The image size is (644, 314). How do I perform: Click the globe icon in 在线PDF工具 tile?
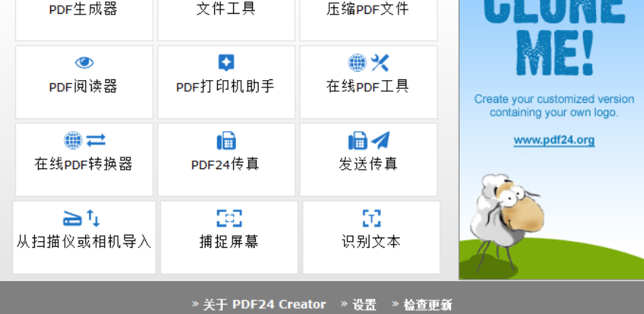pyautogui.click(x=357, y=63)
